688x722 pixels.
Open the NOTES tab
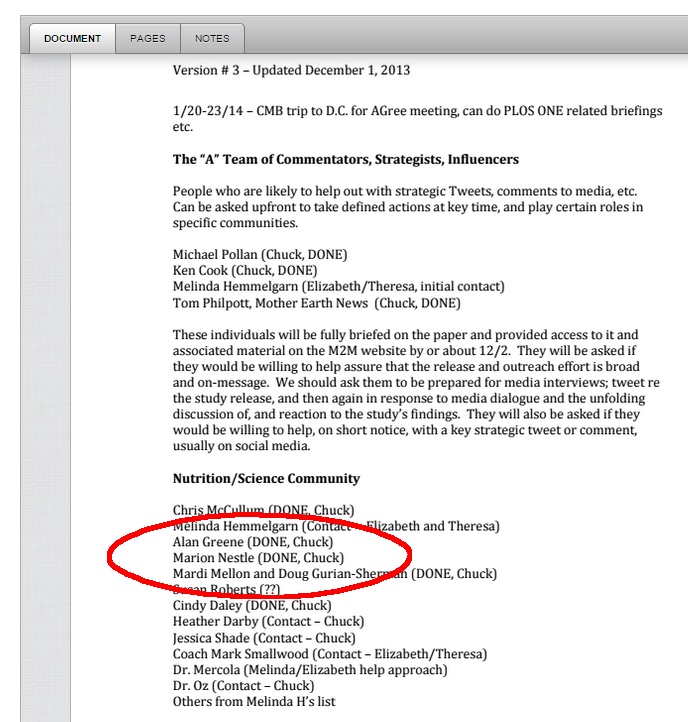pos(212,39)
